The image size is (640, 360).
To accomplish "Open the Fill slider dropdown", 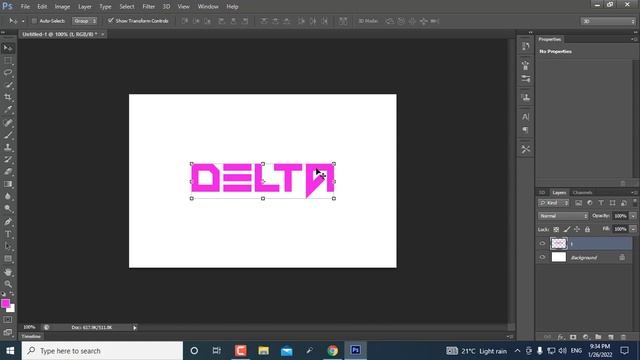I will point(633,229).
